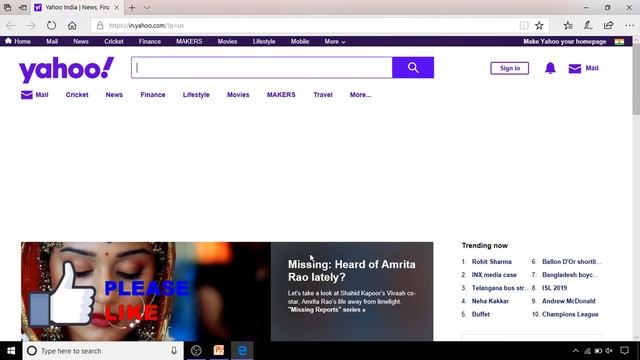Open trending topic Rohit Sharma
Viewport: 640px width, 360px height.
point(491,262)
